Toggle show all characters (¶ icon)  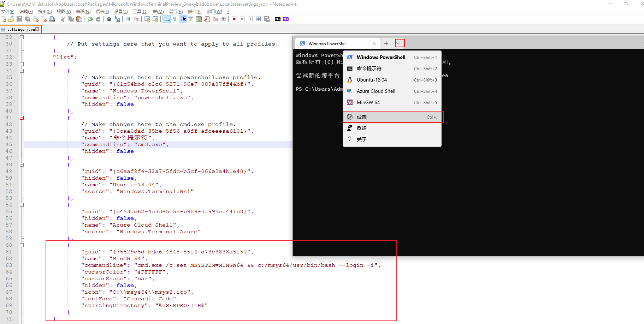[174, 19]
